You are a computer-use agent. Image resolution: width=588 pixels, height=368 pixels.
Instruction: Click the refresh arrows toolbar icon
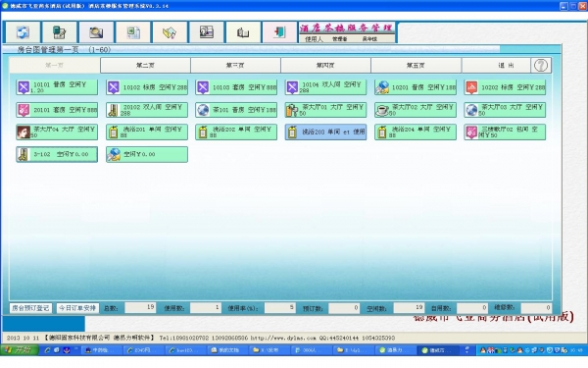coord(23,32)
